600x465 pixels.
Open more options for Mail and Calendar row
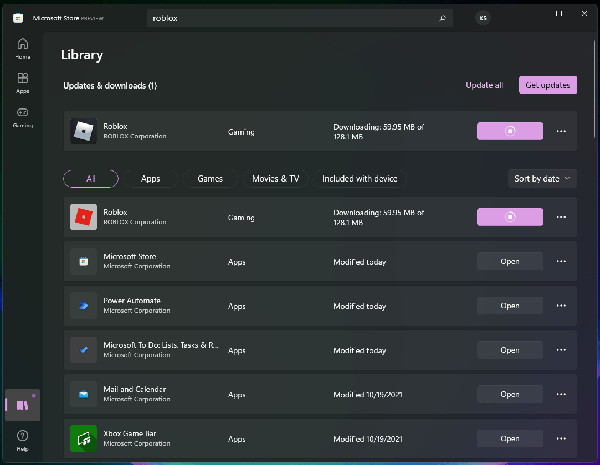(x=561, y=394)
